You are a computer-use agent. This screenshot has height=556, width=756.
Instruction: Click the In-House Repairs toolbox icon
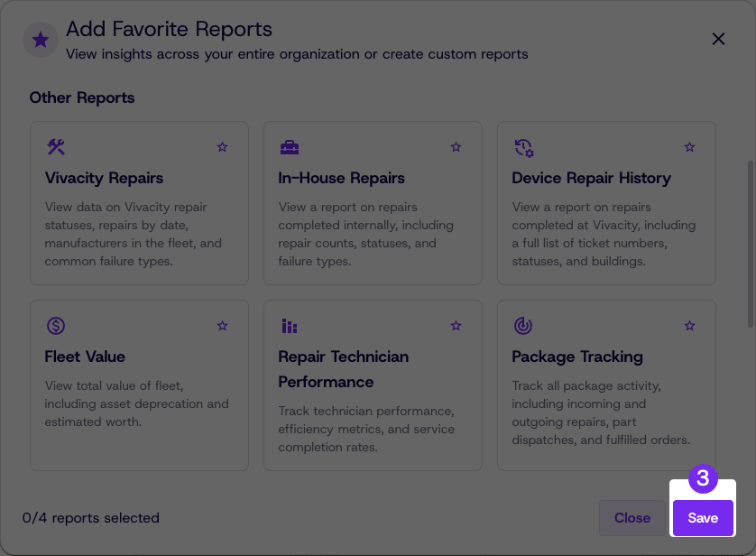pyautogui.click(x=290, y=147)
